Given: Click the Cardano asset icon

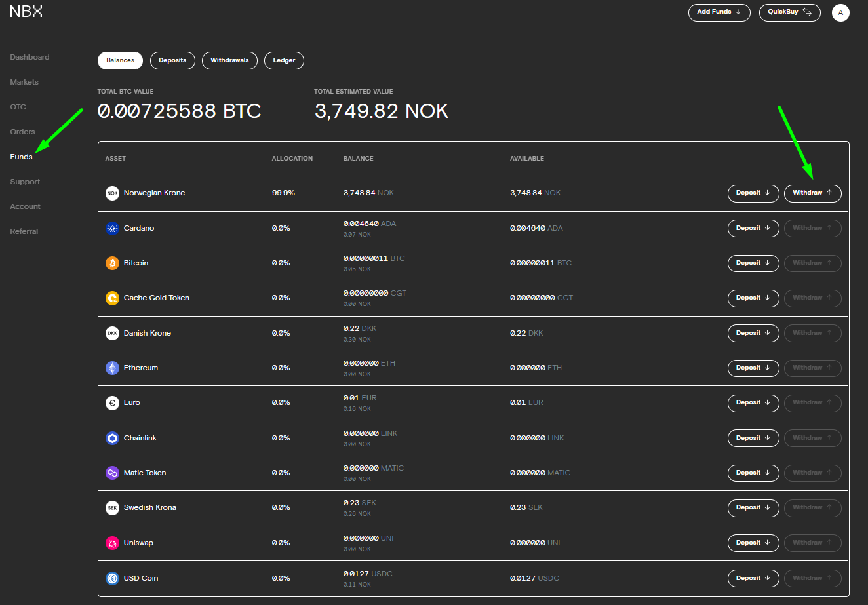Looking at the screenshot, I should (112, 228).
